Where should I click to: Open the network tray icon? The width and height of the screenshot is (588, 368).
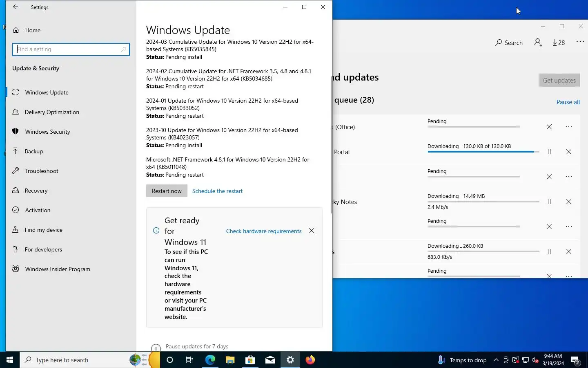tap(526, 360)
